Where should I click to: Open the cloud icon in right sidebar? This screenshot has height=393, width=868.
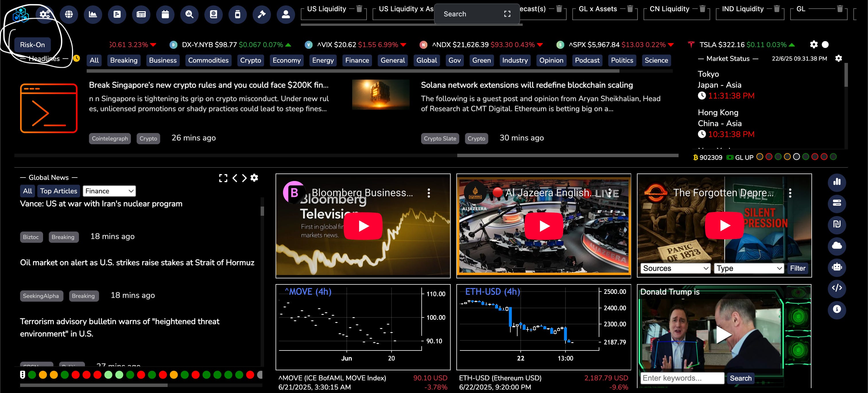(x=837, y=246)
